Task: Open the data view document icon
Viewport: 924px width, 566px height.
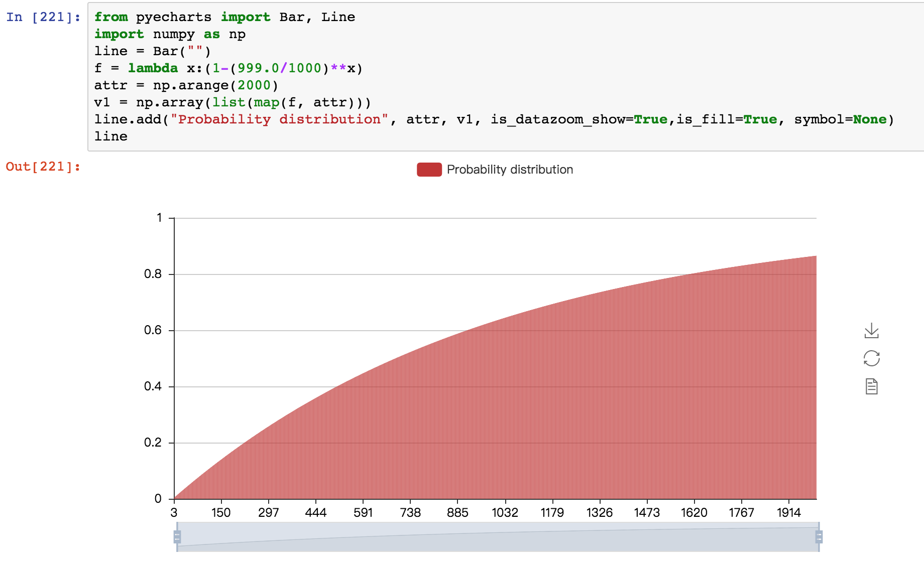Action: coord(871,386)
